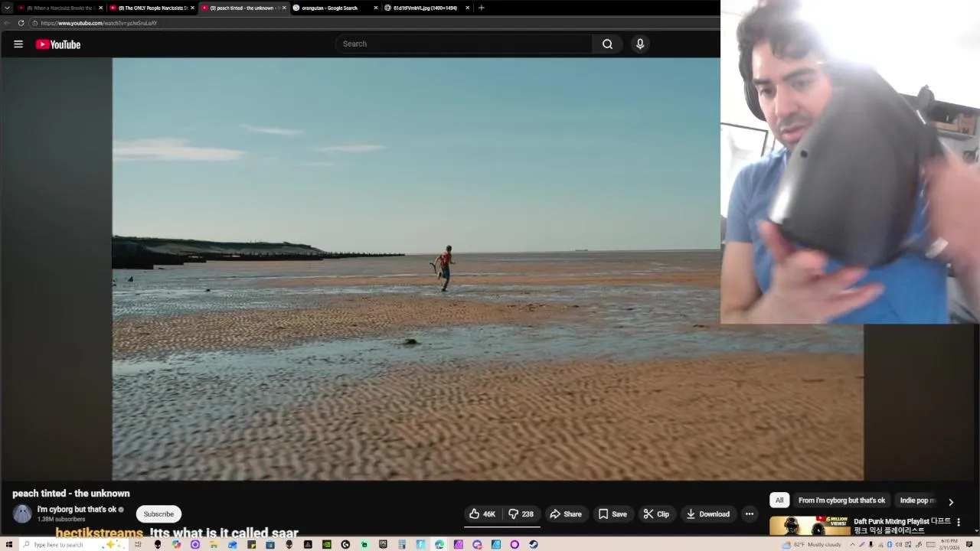Reload the YouTube page
The image size is (980, 551).
tap(21, 23)
